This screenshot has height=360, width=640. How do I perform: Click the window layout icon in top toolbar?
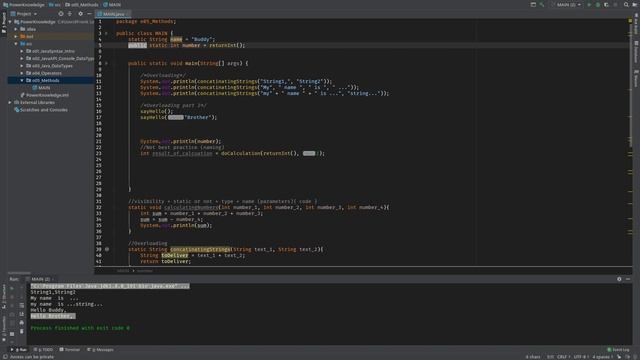pyautogui.click(x=533, y=4)
